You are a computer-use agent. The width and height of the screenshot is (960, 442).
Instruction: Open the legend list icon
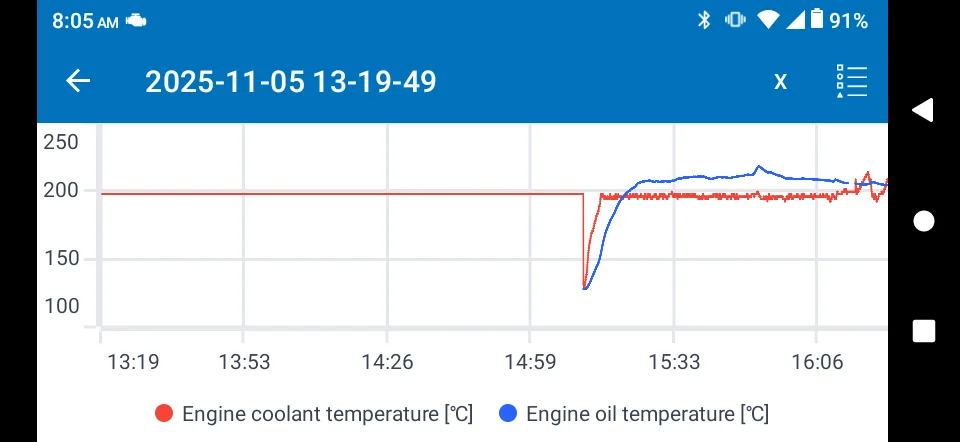tap(851, 81)
